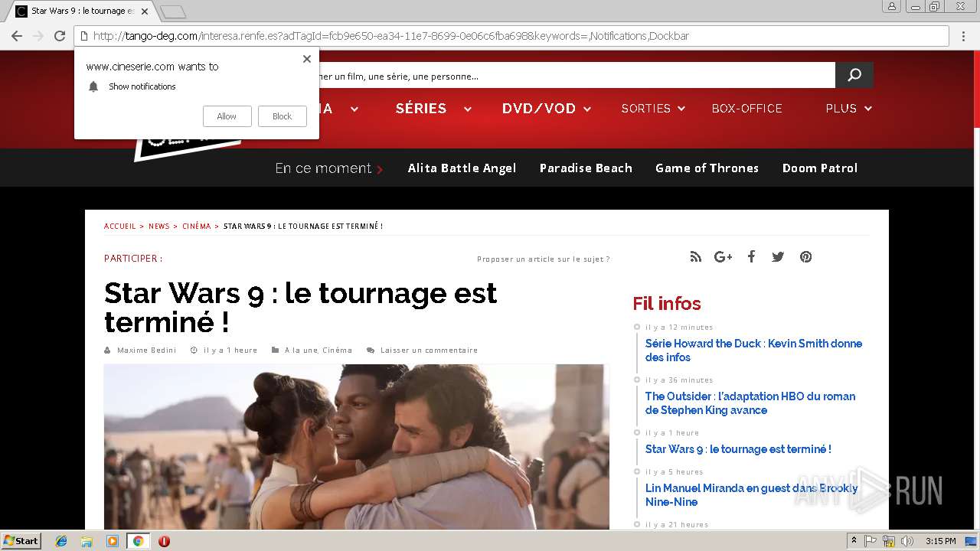Click the Chrome user profile icon
980x551 pixels.
point(891,6)
